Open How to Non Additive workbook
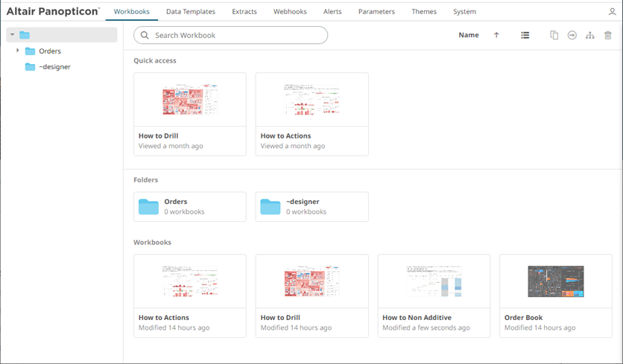Image resolution: width=623 pixels, height=364 pixels. click(x=434, y=282)
